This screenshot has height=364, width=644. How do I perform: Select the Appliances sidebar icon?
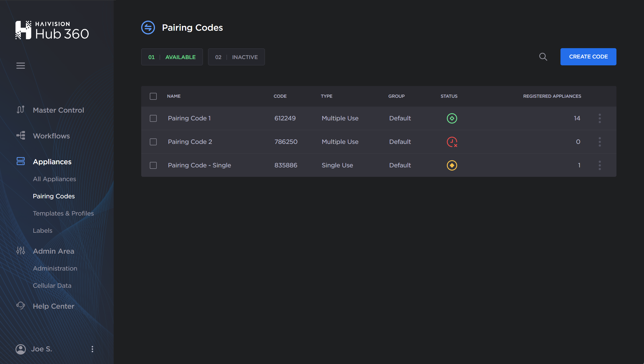point(20,161)
